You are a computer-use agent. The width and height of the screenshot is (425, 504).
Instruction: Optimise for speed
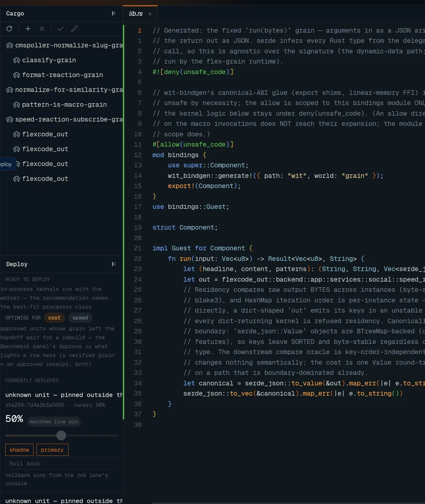80,318
